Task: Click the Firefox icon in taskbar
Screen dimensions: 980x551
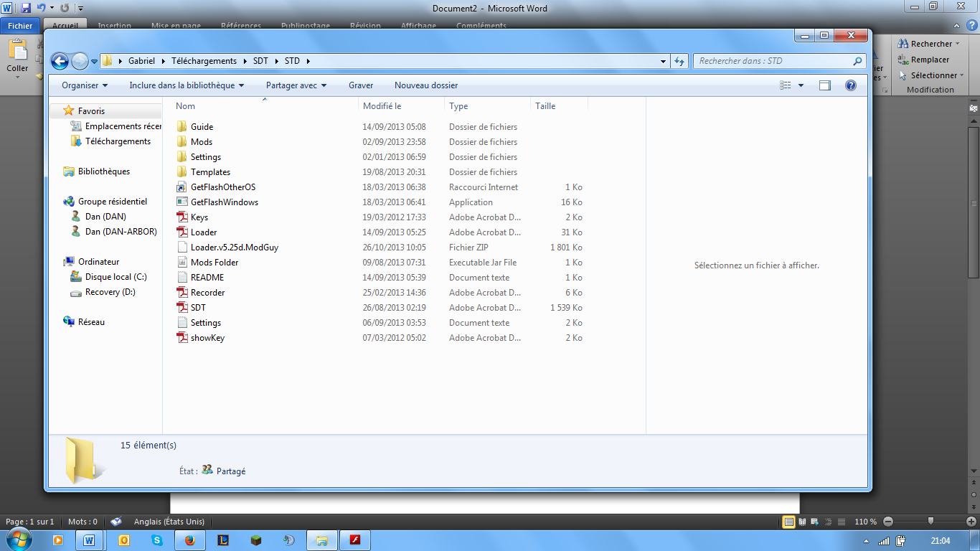Action: tap(190, 540)
